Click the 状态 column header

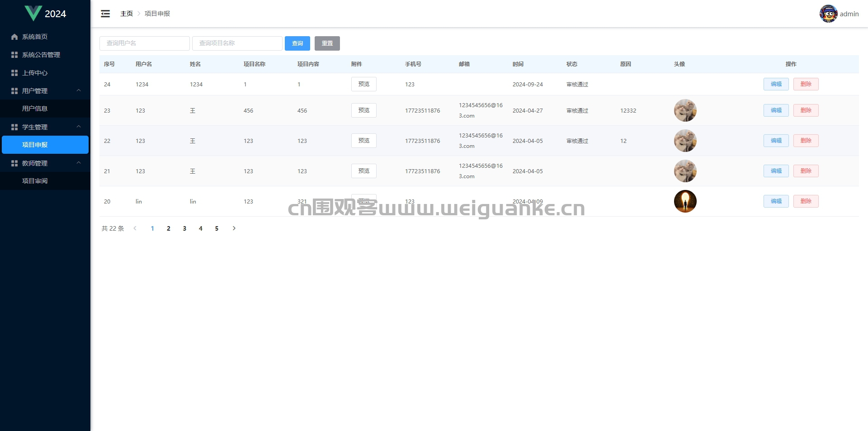572,64
